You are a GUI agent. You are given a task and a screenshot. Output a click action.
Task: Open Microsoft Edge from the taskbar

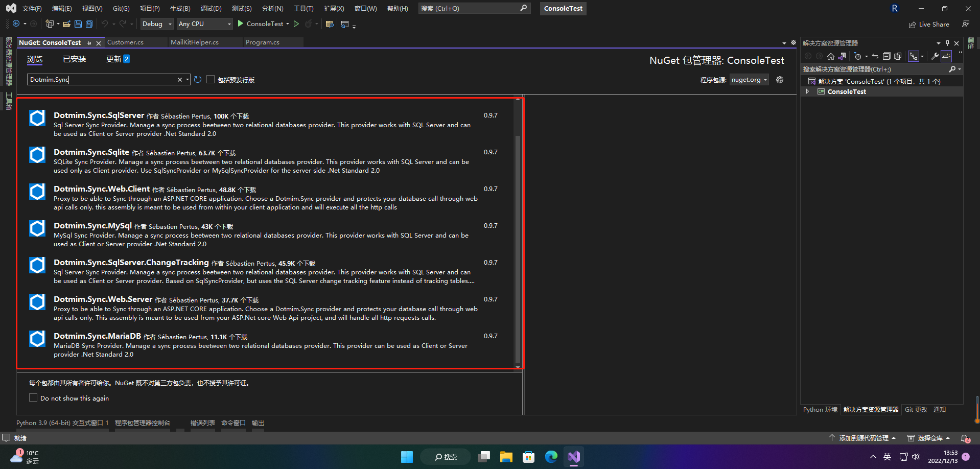[551, 457]
